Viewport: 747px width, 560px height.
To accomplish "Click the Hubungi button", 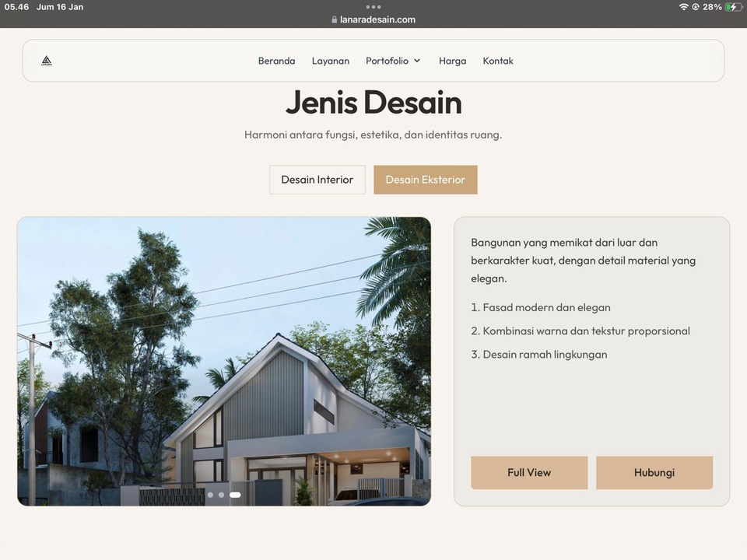I will [654, 473].
